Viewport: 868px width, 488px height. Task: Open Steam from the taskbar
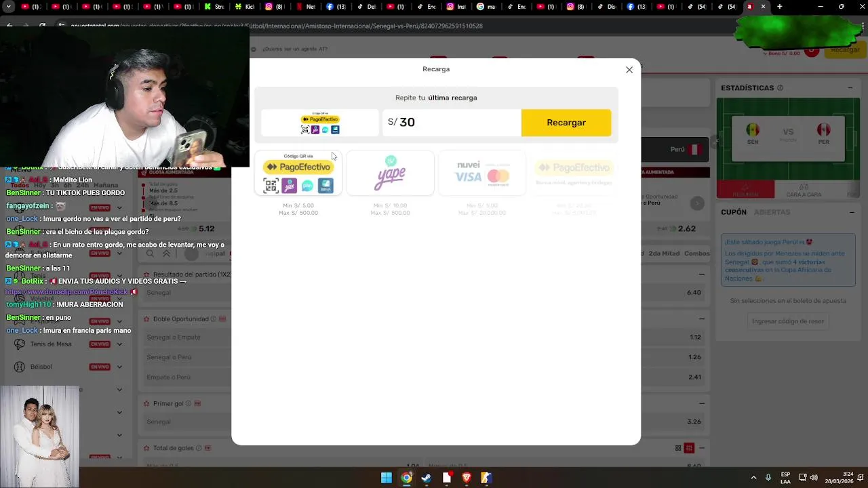click(426, 478)
